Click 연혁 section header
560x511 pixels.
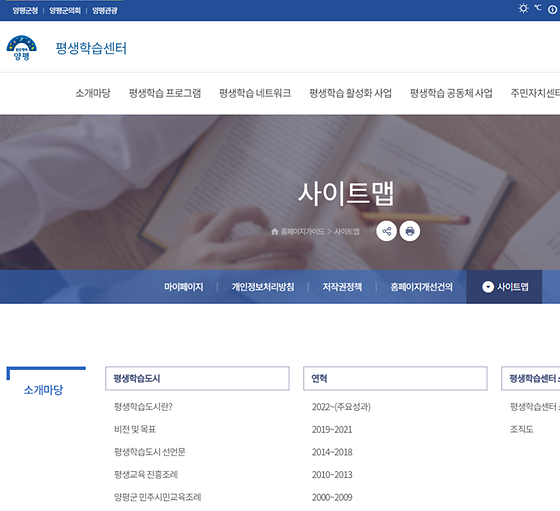pos(395,378)
